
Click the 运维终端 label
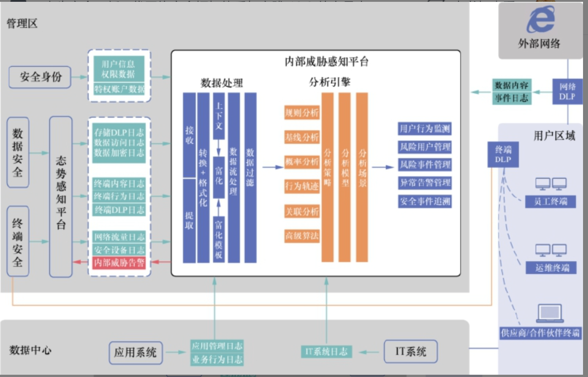[x=551, y=268]
